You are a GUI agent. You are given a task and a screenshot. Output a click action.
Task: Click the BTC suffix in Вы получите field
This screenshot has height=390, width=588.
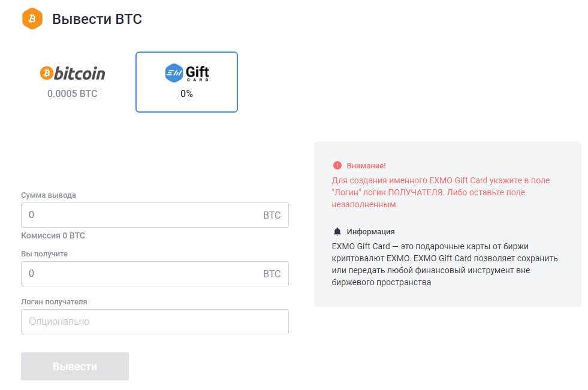point(272,274)
